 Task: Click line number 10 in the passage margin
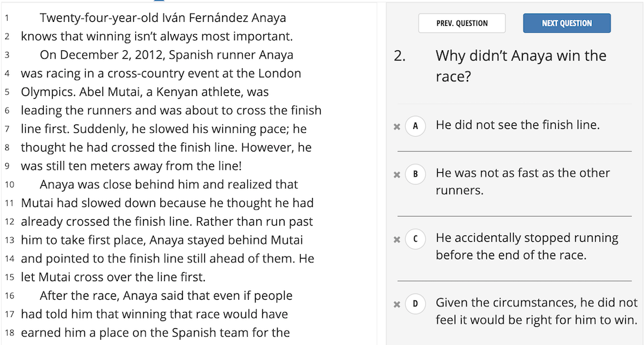(10, 184)
